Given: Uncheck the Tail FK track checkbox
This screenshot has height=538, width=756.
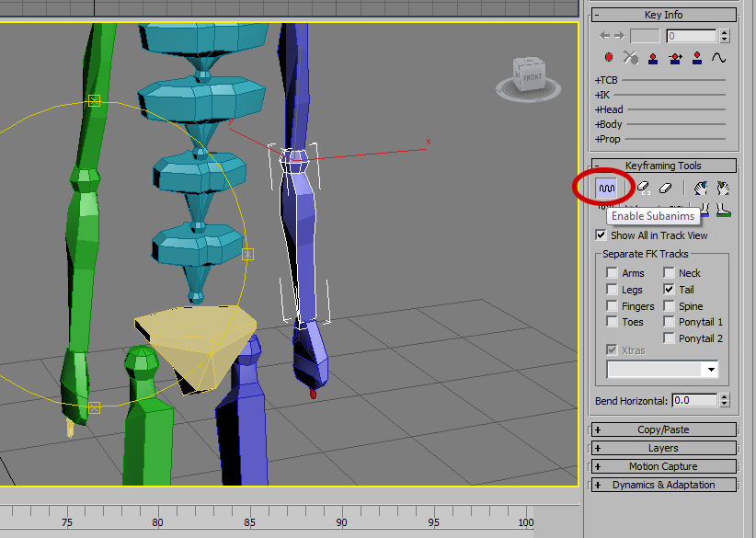Looking at the screenshot, I should [x=668, y=289].
